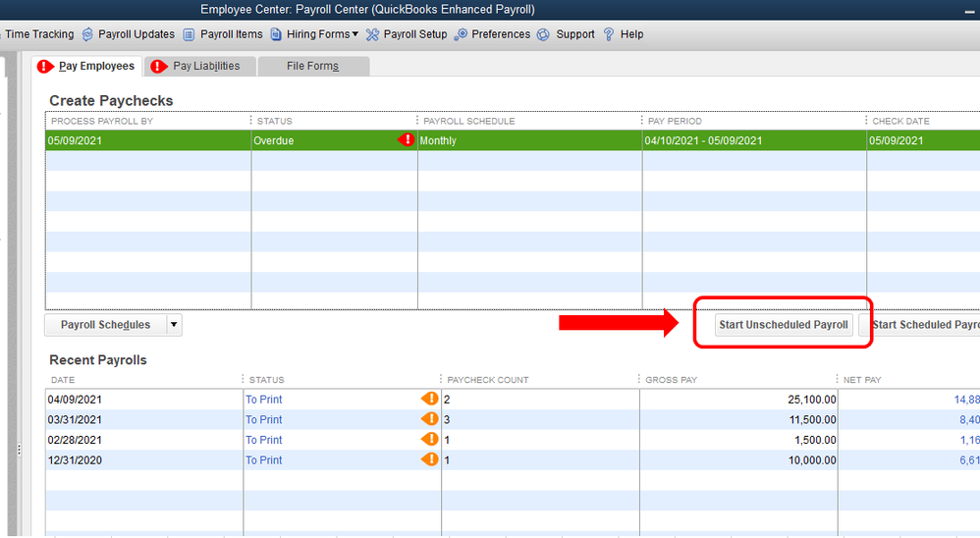
Task: Open Payroll Setup from the toolbar
Action: [x=415, y=34]
